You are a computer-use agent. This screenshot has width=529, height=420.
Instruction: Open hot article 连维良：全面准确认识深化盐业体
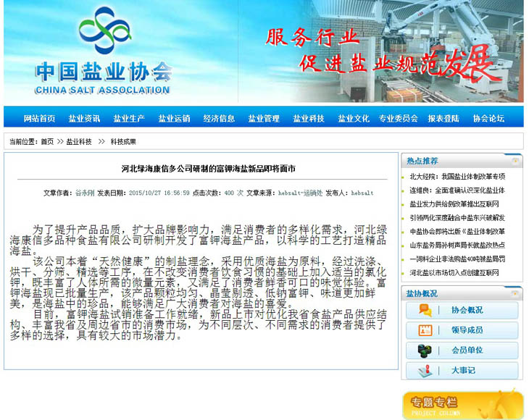pyautogui.click(x=457, y=190)
